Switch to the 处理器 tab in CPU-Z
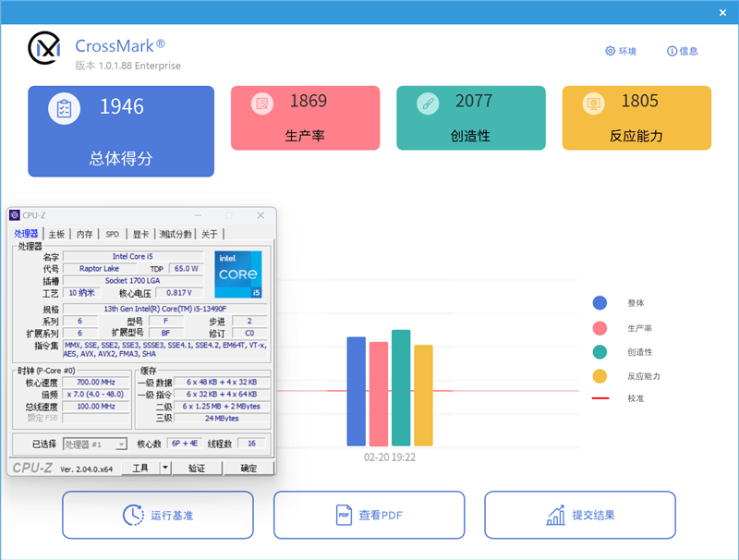739x560 pixels. [x=26, y=234]
